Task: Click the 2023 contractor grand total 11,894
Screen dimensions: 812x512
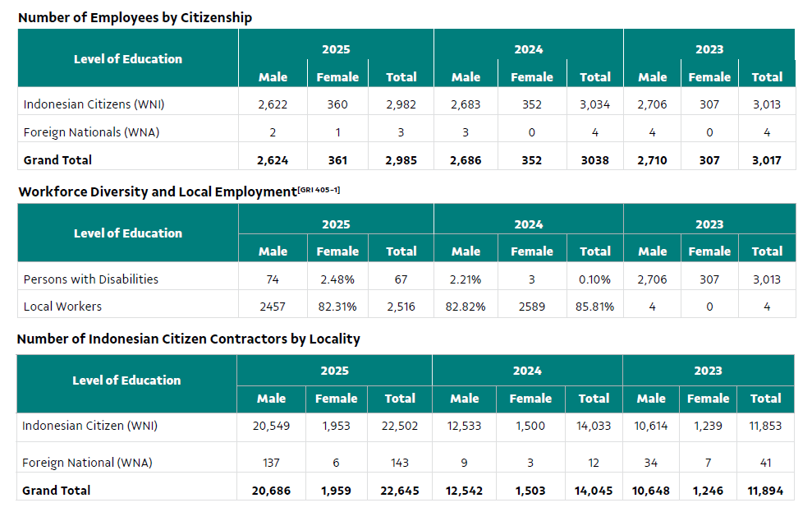Action: (765, 491)
